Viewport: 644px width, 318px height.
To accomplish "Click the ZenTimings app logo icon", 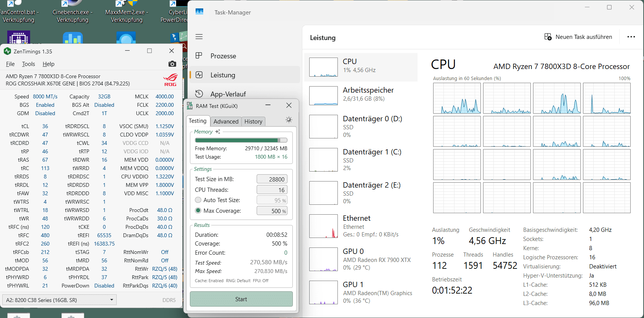I will (x=7, y=51).
